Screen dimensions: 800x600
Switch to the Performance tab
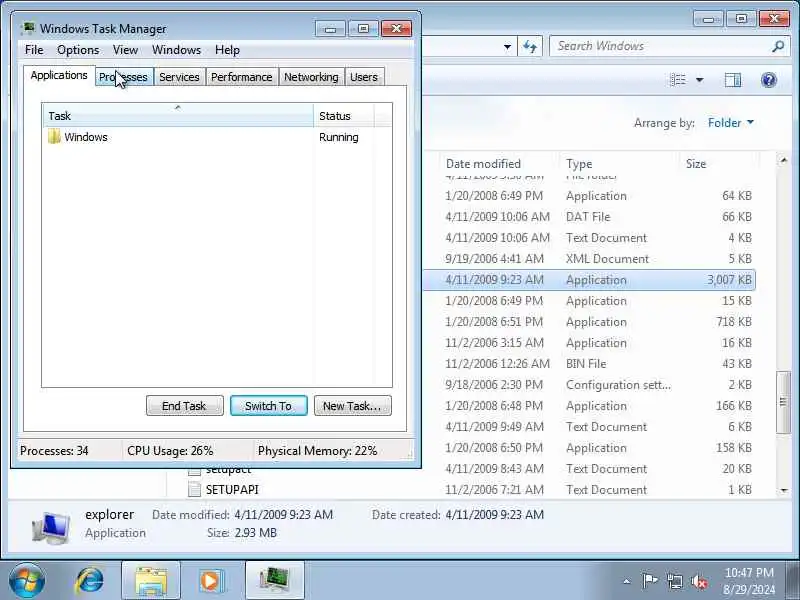point(242,77)
